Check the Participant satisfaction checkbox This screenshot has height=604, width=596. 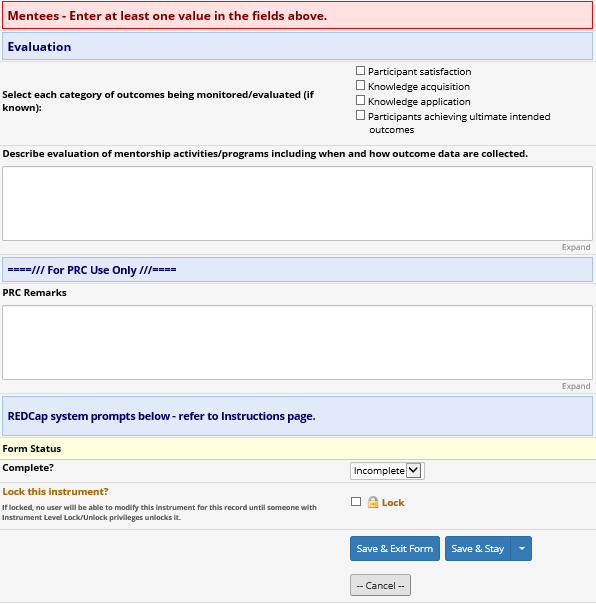coord(360,70)
